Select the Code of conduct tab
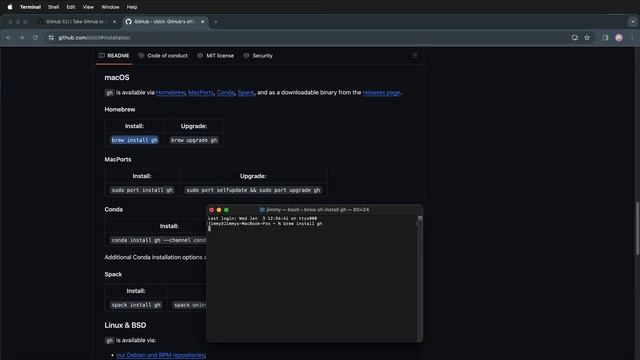This screenshot has width=640, height=360. (x=163, y=56)
